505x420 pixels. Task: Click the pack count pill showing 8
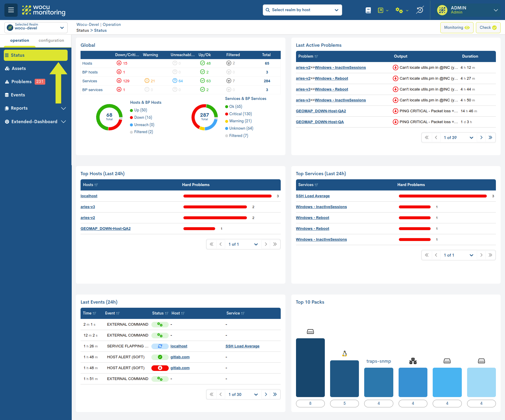pyautogui.click(x=310, y=404)
